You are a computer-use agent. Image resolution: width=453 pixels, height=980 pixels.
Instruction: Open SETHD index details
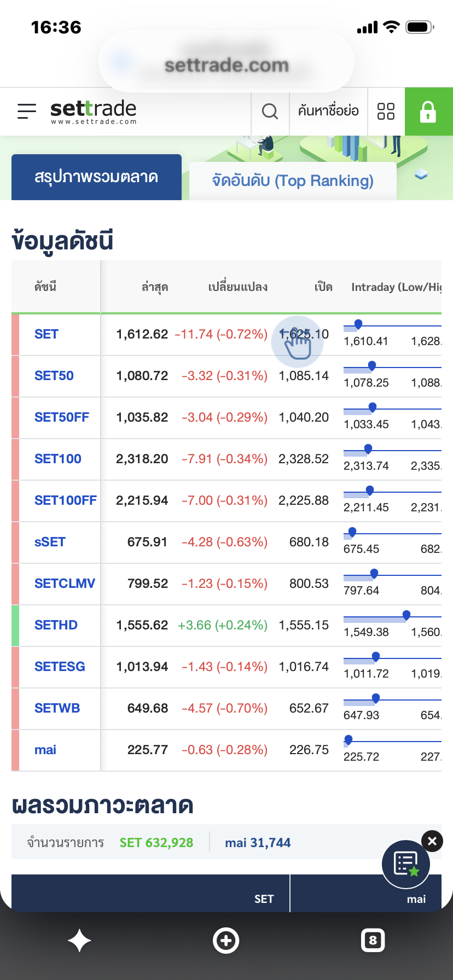(x=56, y=625)
